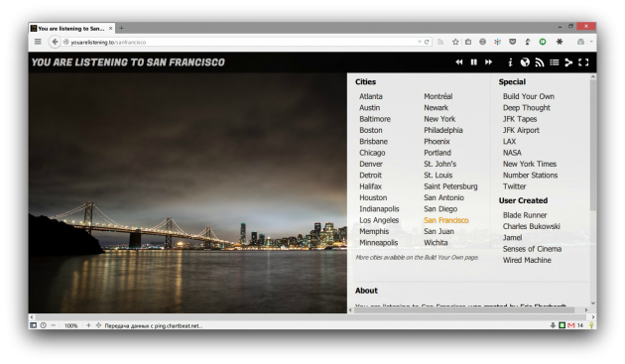
Task: Click the share arrow icon
Action: pos(568,62)
